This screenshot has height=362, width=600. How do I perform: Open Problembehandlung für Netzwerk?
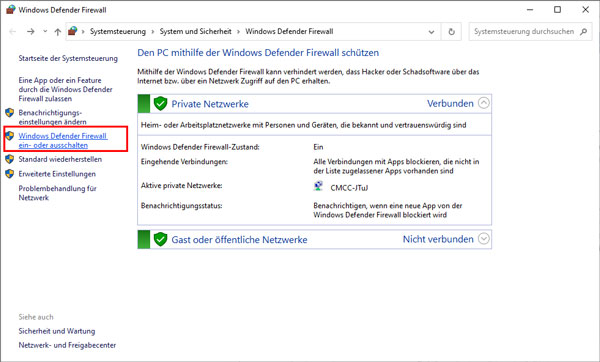(x=57, y=193)
